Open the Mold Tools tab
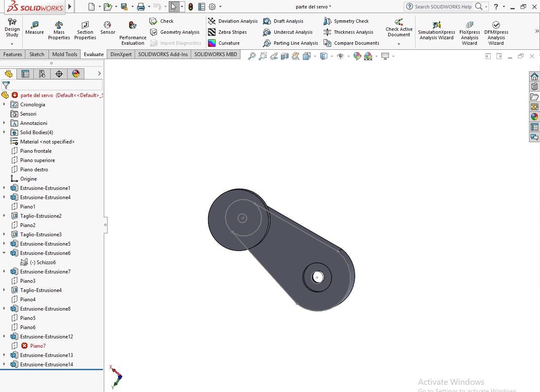540x392 pixels. [65, 54]
